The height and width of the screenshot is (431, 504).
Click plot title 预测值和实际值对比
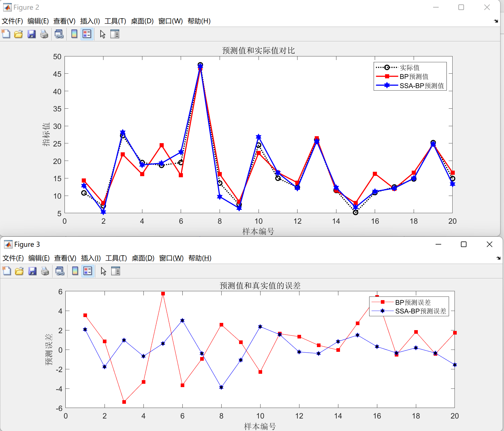[259, 51]
